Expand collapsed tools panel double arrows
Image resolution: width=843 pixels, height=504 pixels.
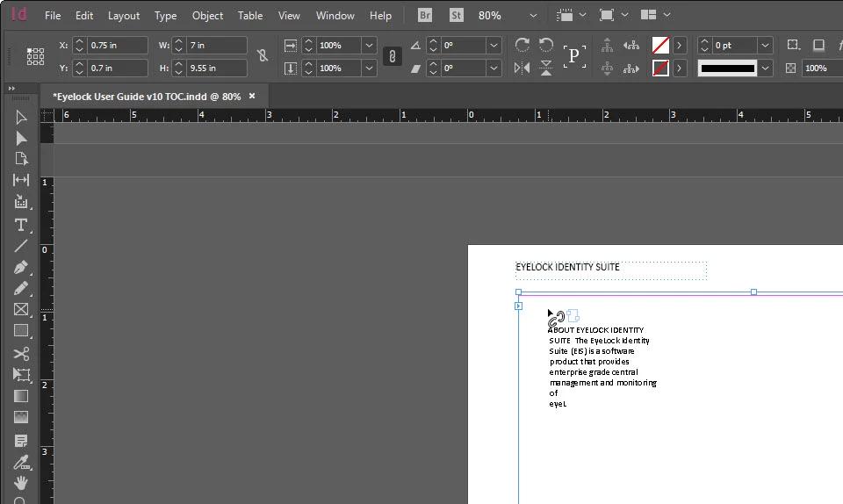tap(11, 88)
